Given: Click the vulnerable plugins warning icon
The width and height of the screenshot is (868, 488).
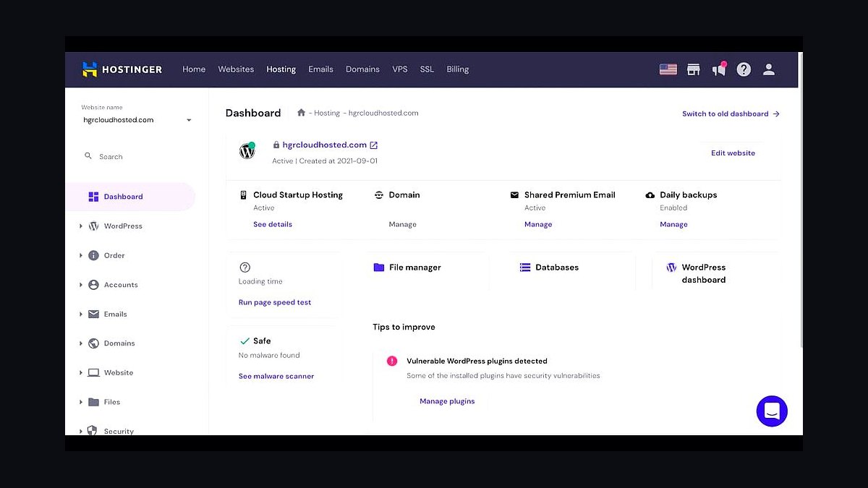Looking at the screenshot, I should click(392, 361).
